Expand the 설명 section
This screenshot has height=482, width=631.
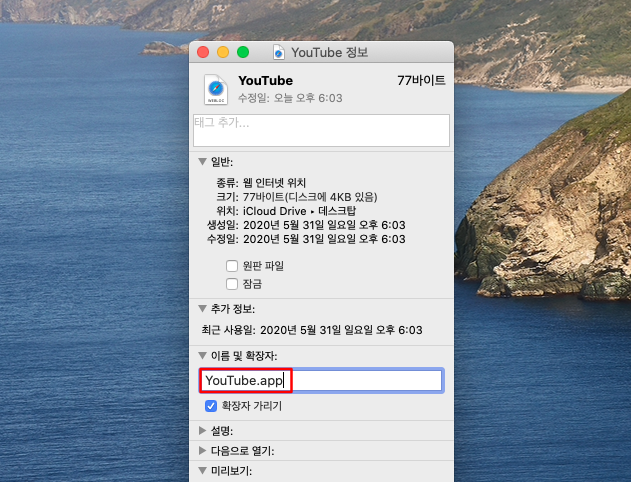click(x=202, y=431)
